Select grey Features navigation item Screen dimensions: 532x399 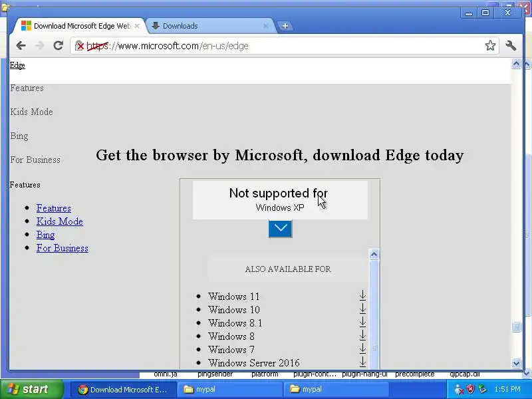tap(27, 88)
